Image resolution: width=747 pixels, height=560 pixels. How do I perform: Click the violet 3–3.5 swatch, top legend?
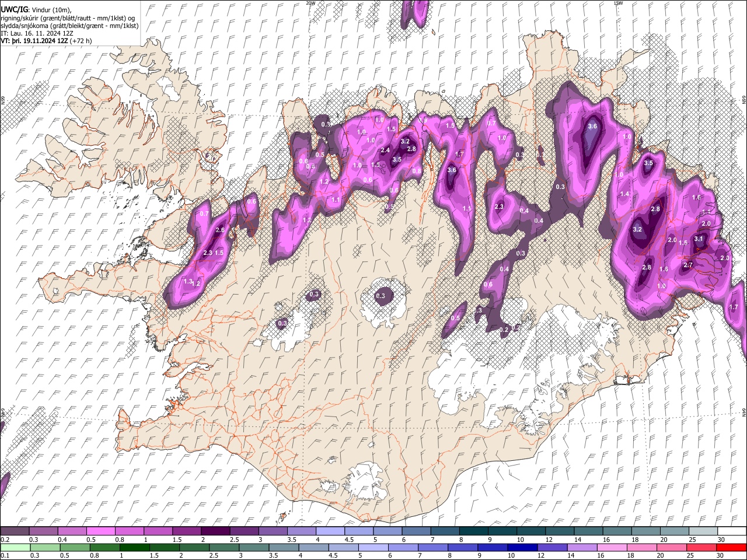tap(273, 531)
